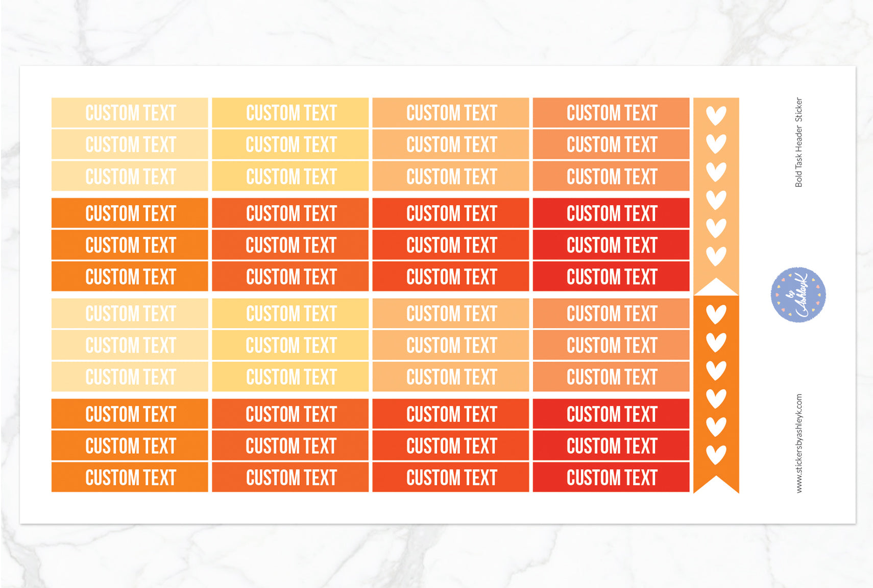Viewport: 873px width, 588px height.
Task: Click the third heart on the dark orange flag
Action: pos(716,370)
